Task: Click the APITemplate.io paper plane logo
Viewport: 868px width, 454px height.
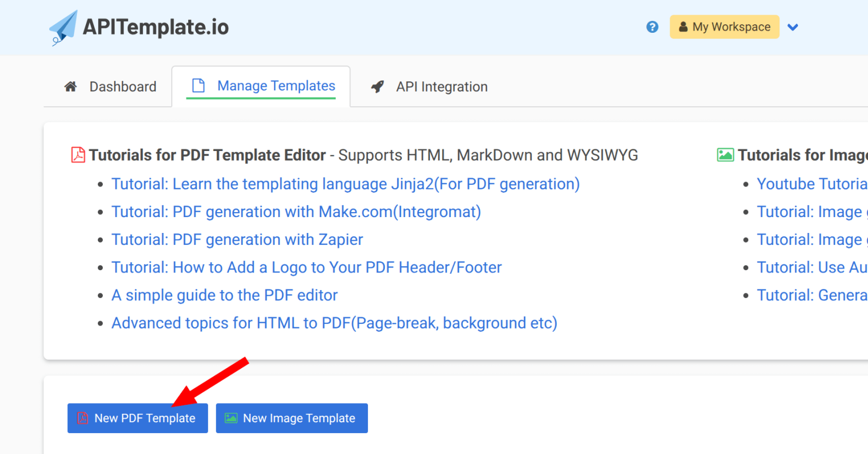Action: [63, 27]
